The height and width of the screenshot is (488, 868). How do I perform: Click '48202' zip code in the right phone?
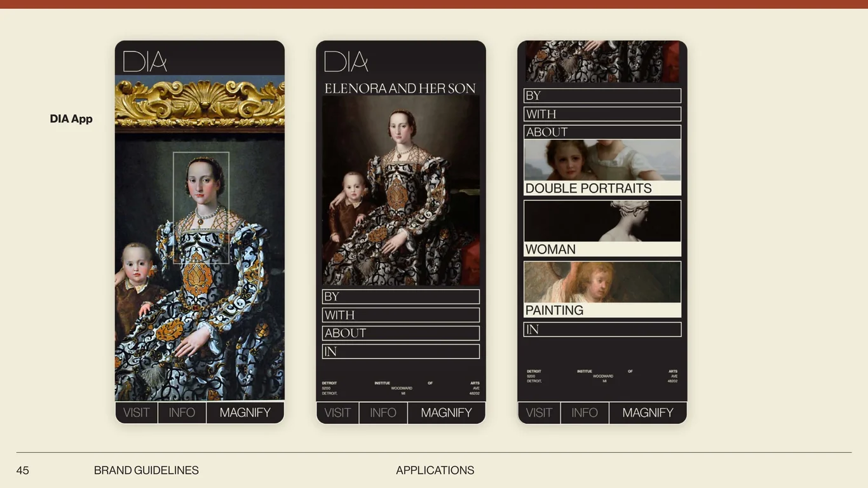[672, 381]
